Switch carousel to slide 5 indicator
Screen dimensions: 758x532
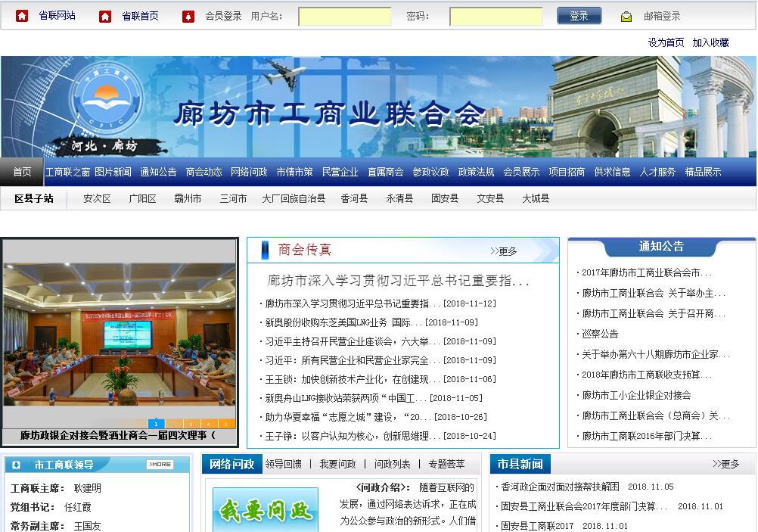coord(226,424)
